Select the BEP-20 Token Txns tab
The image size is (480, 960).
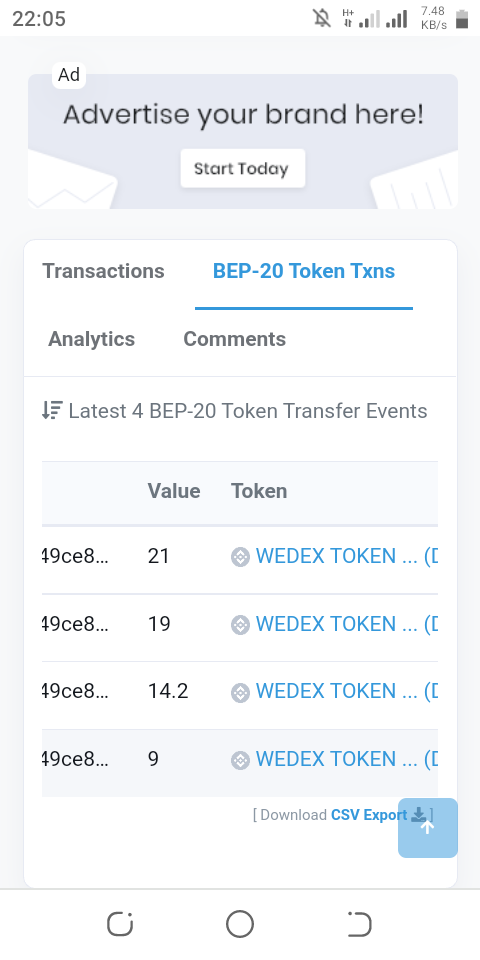point(304,271)
